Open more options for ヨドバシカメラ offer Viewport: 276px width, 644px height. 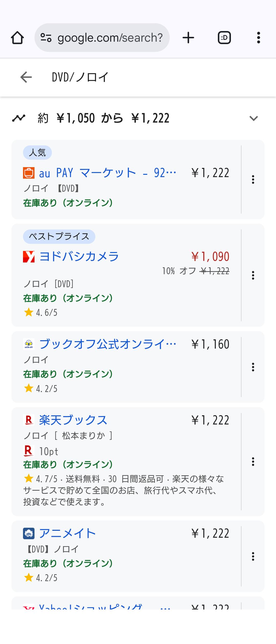[x=253, y=275]
